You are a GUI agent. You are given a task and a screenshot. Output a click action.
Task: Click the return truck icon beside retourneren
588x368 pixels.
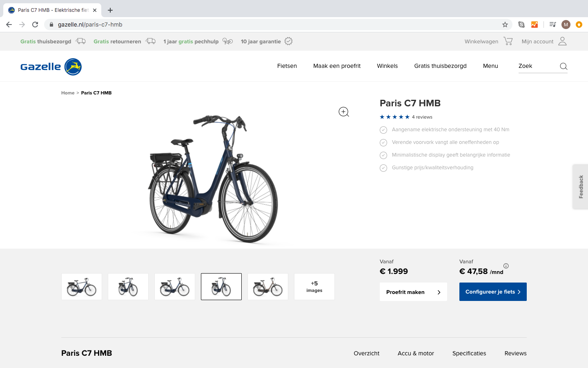coord(151,41)
